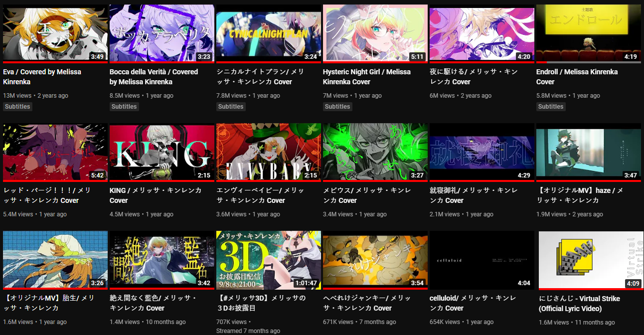
Task: Open the 就寝御礼 video thumbnail
Action: coord(482,153)
